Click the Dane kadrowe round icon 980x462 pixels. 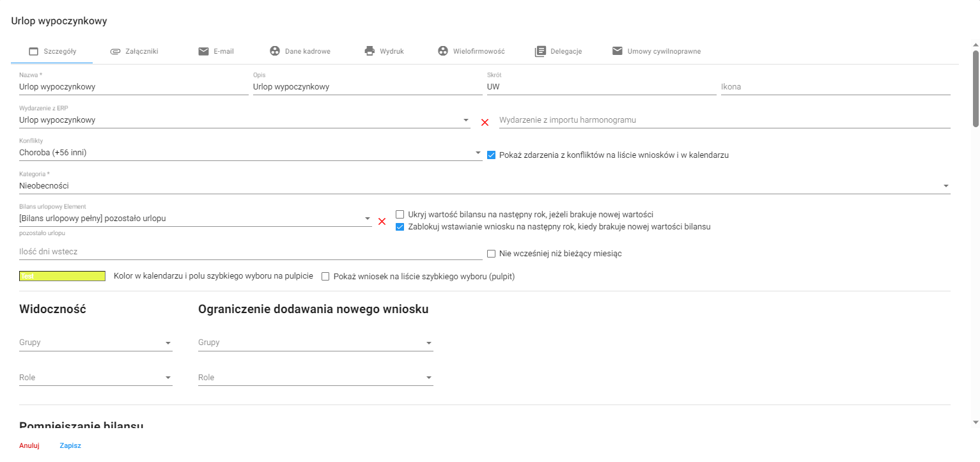275,51
